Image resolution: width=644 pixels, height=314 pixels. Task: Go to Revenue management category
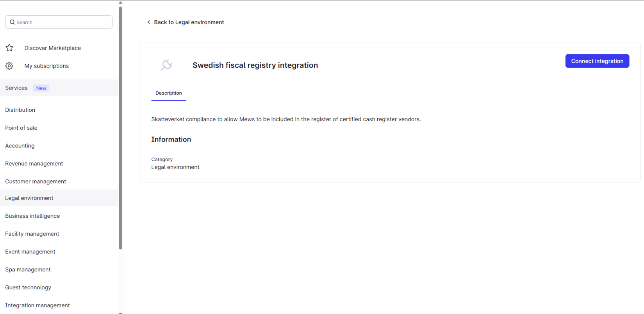[34, 163]
